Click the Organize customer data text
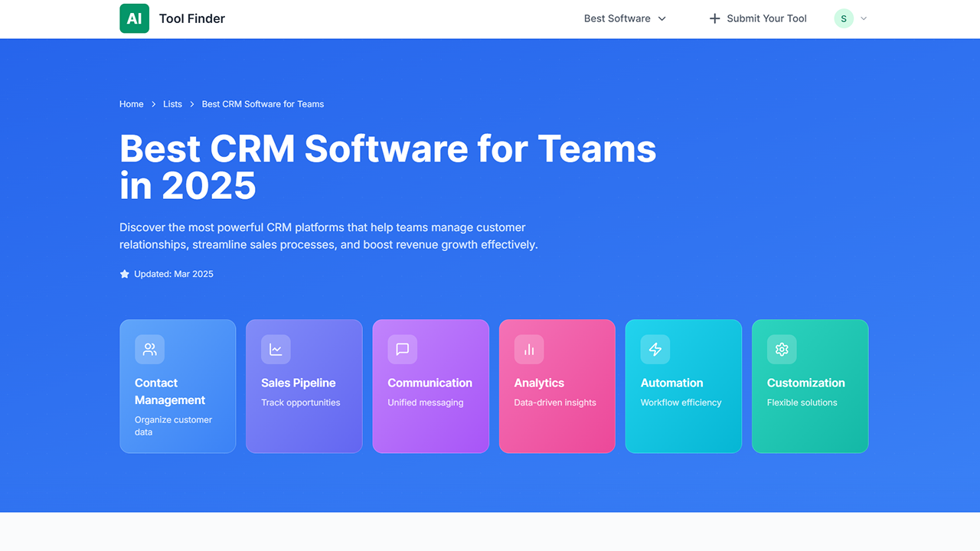 173,425
